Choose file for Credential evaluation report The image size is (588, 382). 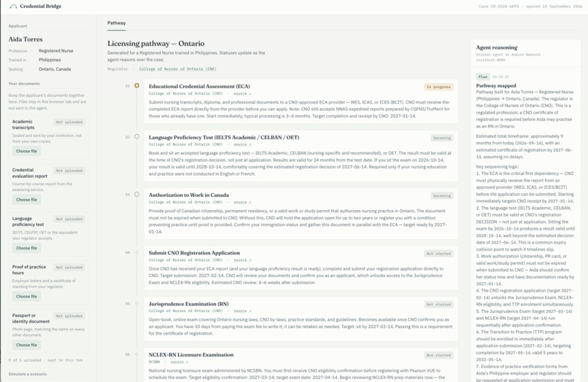[x=26, y=200]
